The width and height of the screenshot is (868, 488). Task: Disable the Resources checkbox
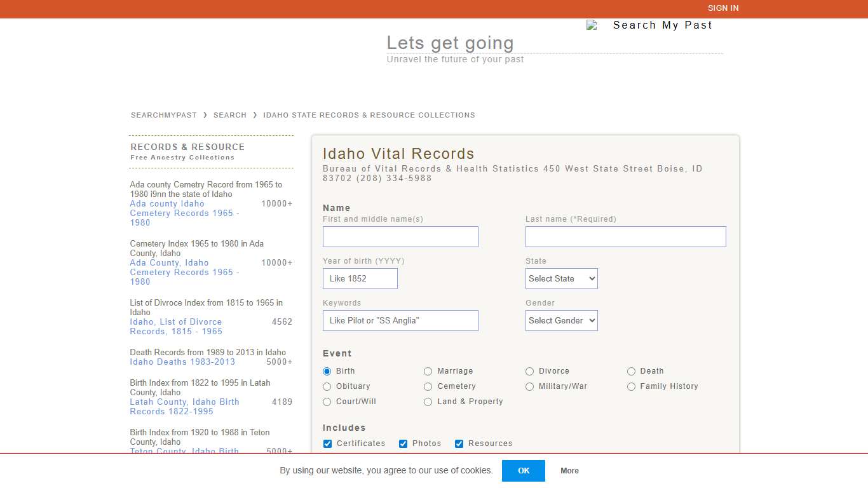tap(459, 444)
